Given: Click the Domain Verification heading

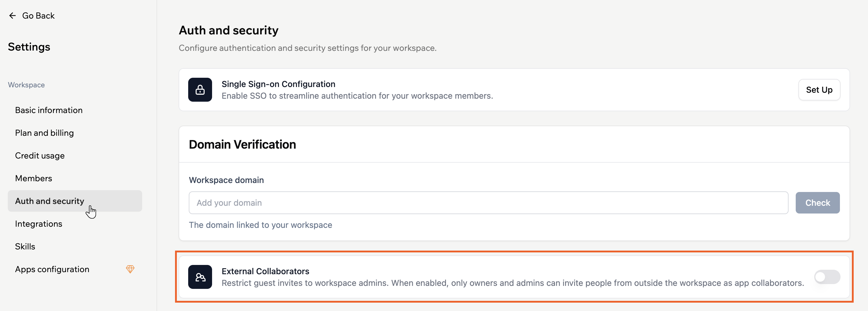Looking at the screenshot, I should (242, 144).
